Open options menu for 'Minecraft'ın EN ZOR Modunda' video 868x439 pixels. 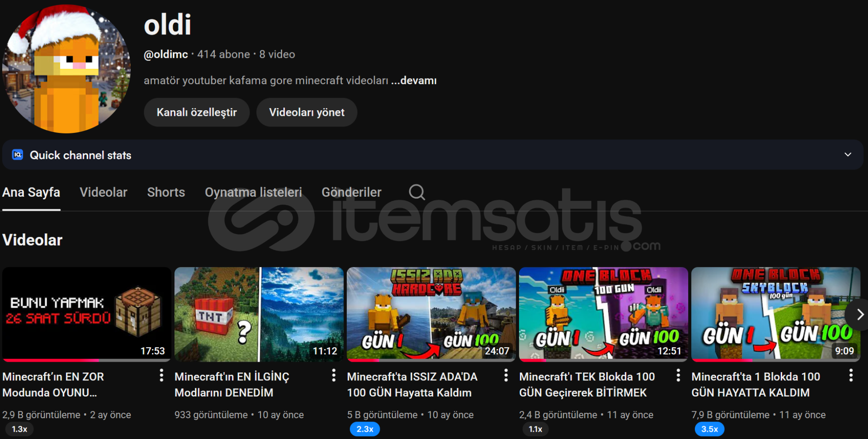(161, 375)
